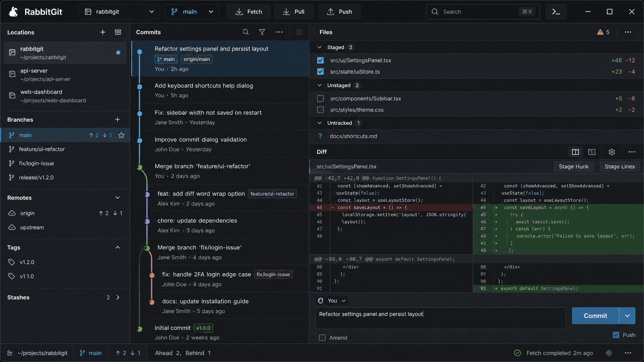Collapse the Untracked files section
The height and width of the screenshot is (362, 644).
(319, 123)
